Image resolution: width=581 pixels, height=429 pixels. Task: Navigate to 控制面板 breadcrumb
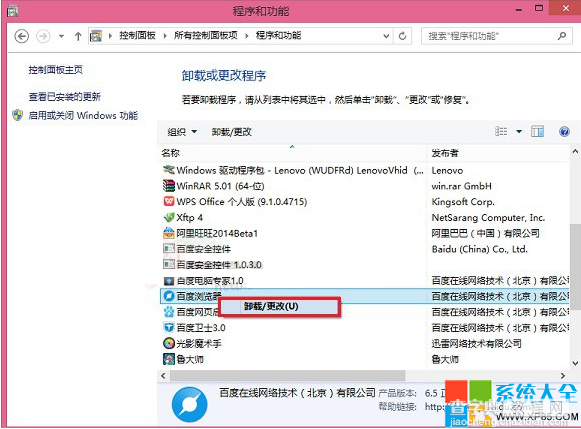pyautogui.click(x=137, y=36)
